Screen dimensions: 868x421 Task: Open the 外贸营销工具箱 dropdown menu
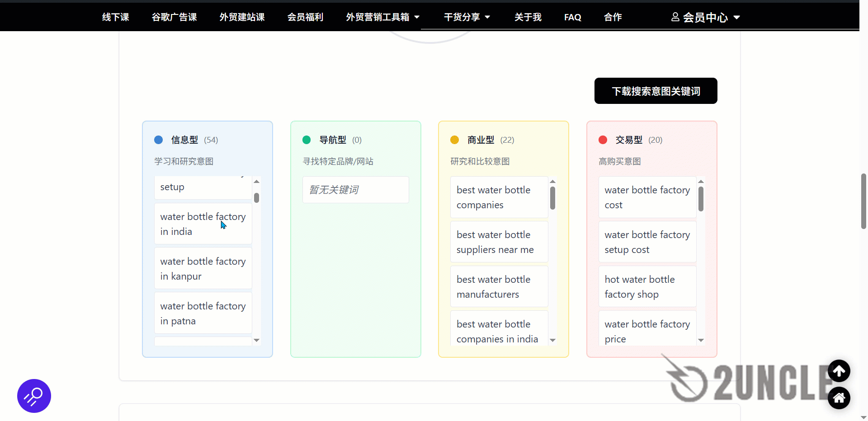(x=382, y=17)
